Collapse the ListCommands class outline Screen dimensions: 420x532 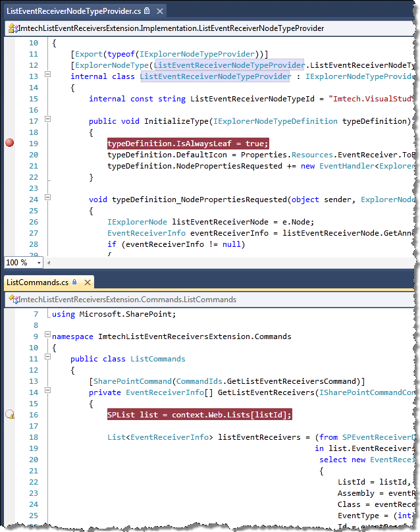point(48,357)
